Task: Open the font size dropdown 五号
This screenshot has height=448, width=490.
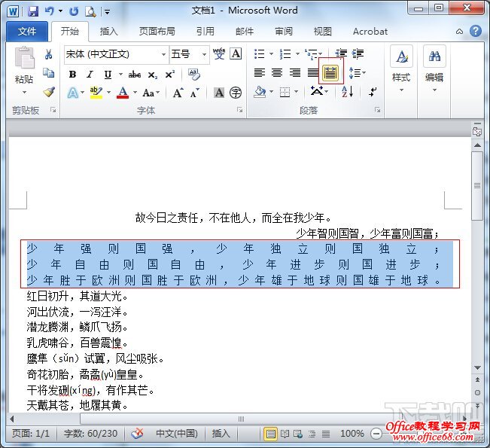Action: 188,54
